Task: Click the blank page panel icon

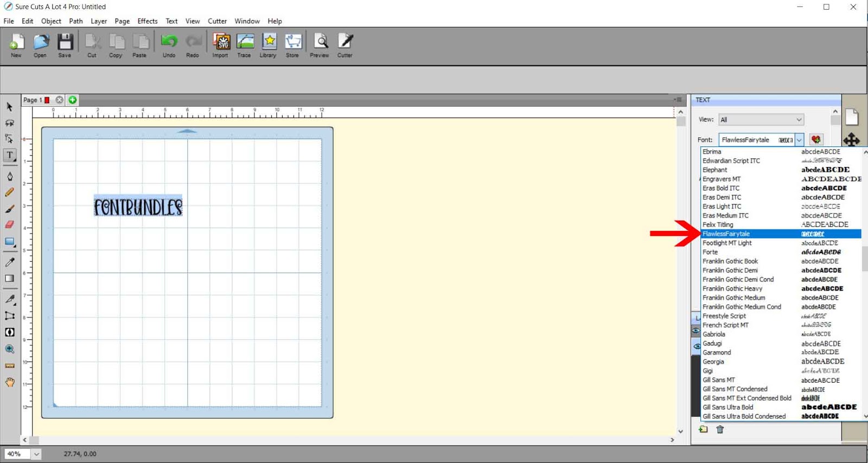Action: pos(852,116)
